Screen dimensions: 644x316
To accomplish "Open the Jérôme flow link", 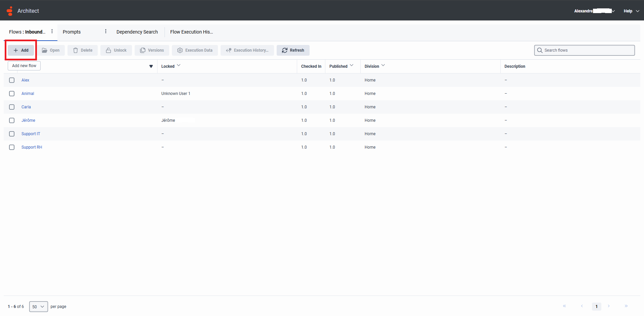I will 28,120.
